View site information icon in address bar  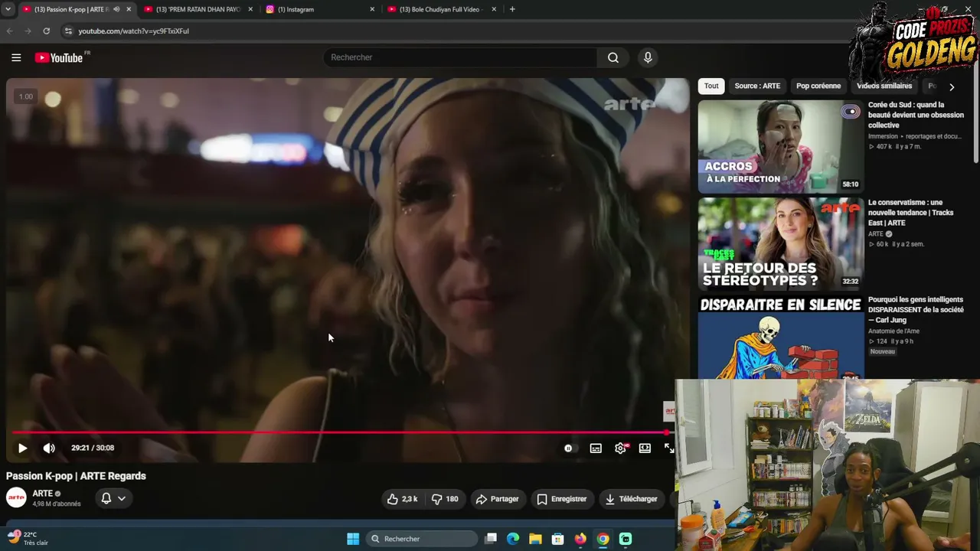tap(68, 31)
